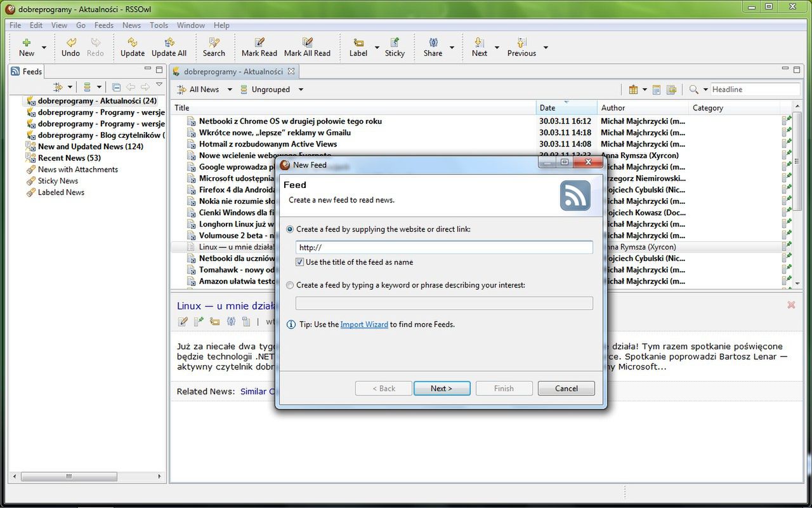Open the File menu

click(15, 25)
